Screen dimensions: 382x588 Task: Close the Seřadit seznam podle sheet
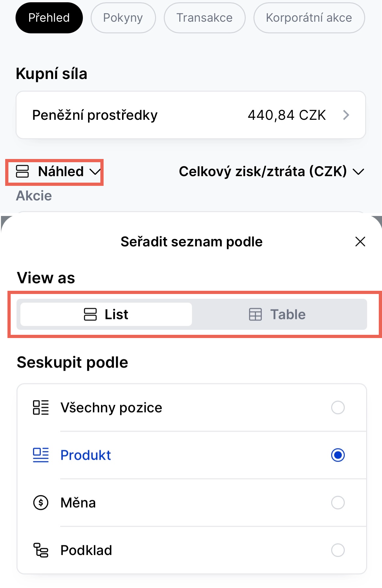360,242
